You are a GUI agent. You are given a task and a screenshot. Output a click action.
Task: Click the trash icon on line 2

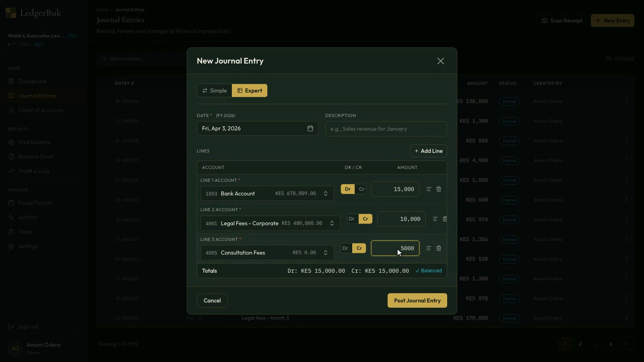tap(445, 219)
